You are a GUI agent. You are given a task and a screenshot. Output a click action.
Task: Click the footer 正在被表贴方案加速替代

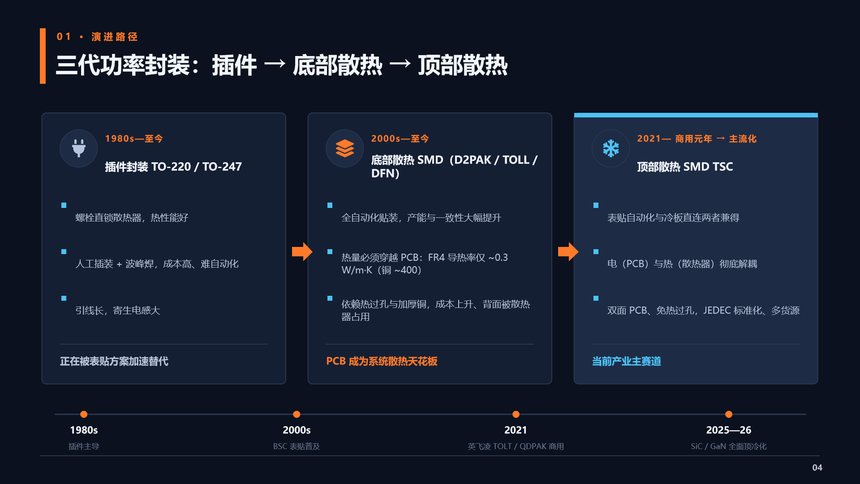[114, 362]
